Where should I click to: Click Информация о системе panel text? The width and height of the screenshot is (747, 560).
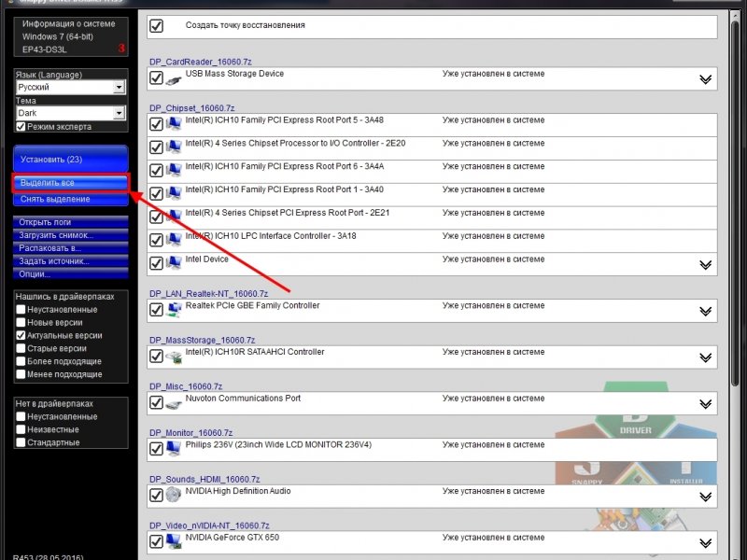click(x=68, y=23)
